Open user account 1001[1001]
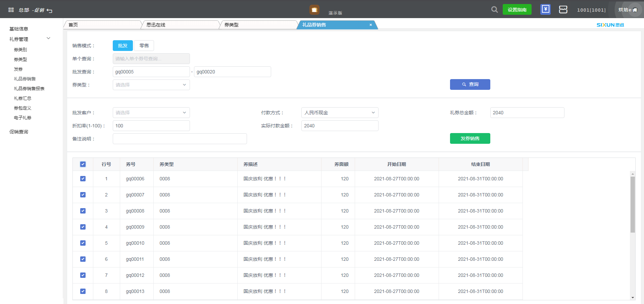 coord(591,10)
